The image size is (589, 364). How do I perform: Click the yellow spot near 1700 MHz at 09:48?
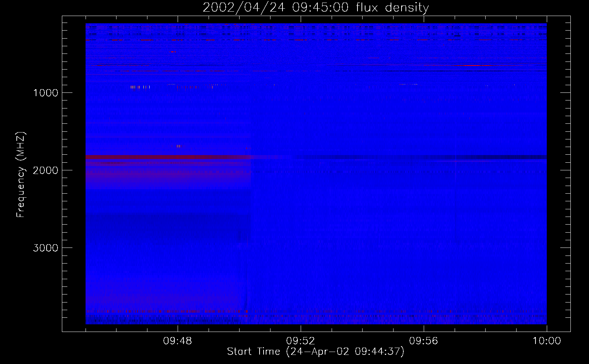pos(178,146)
